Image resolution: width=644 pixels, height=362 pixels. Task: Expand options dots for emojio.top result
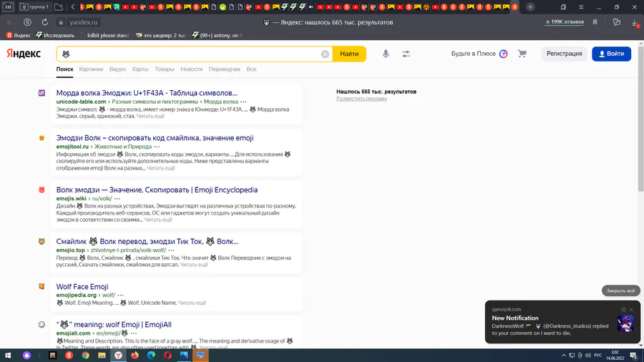[x=171, y=250]
